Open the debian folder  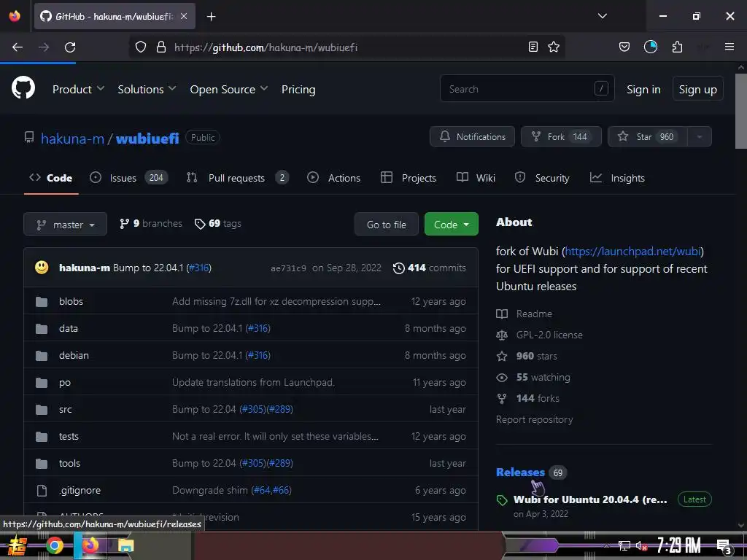[x=74, y=355]
